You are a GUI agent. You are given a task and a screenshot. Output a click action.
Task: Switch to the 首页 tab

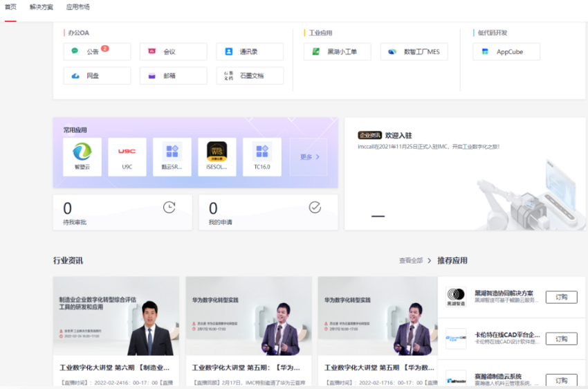click(10, 7)
